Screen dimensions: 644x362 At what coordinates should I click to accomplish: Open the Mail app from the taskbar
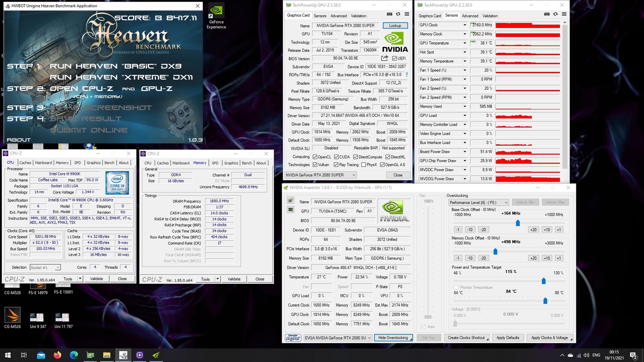[x=41, y=355]
